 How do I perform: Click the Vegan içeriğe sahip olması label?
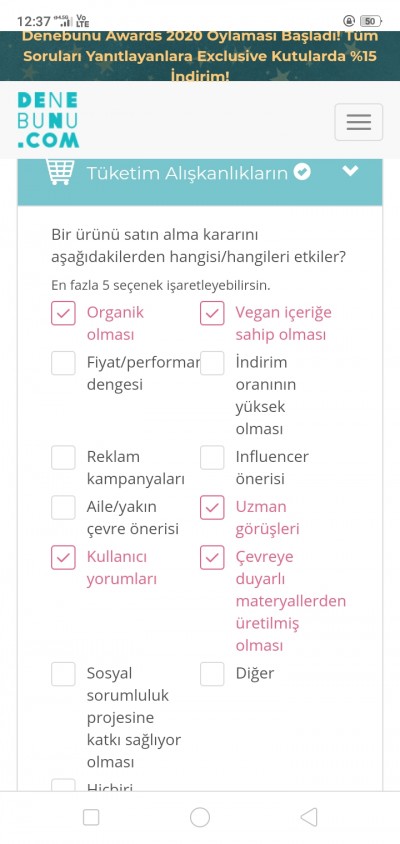(283, 323)
